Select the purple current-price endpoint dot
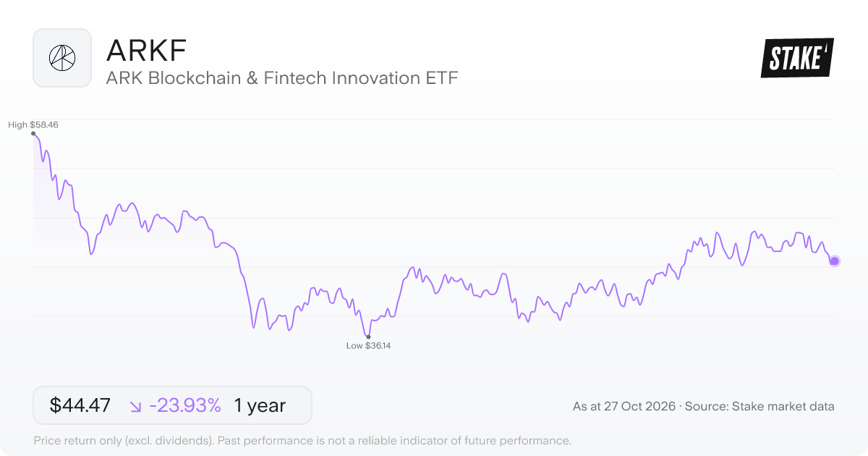868x456 pixels. click(x=834, y=261)
